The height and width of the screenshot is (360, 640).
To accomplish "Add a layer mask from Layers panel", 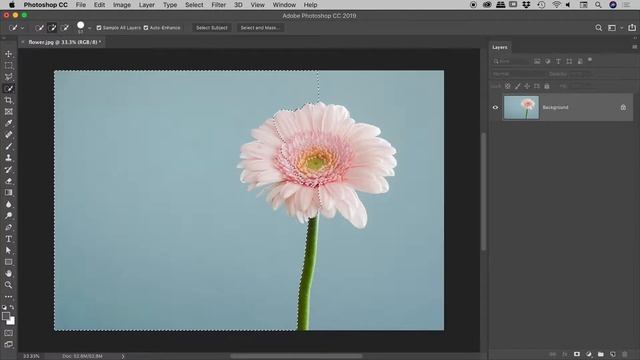I will click(577, 354).
